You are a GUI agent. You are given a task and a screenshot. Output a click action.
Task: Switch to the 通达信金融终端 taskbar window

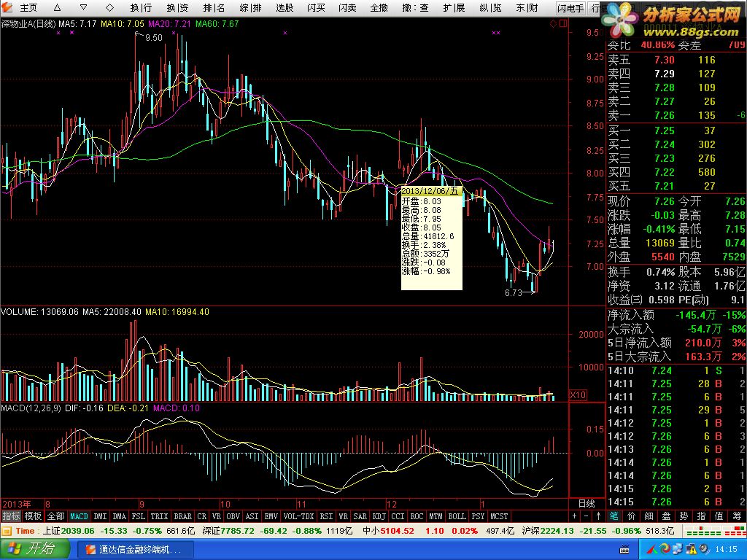[x=135, y=550]
